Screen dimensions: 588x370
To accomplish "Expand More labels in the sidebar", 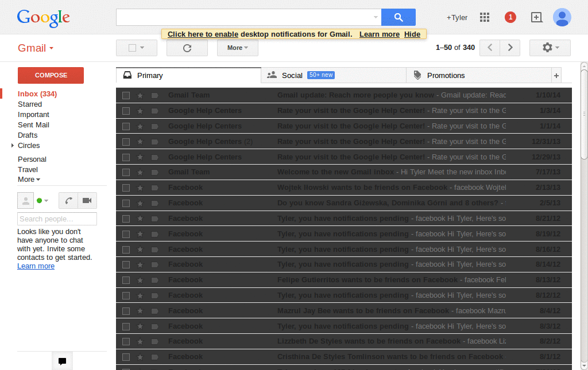I will click(29, 180).
